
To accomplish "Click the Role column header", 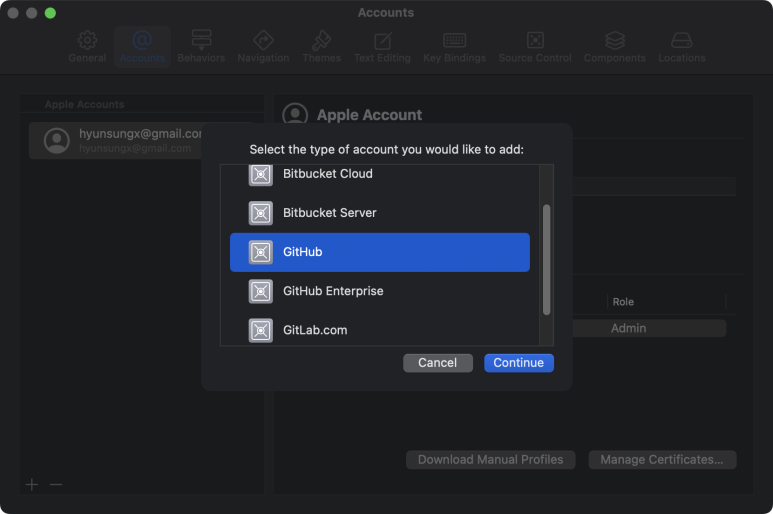I will coord(623,302).
